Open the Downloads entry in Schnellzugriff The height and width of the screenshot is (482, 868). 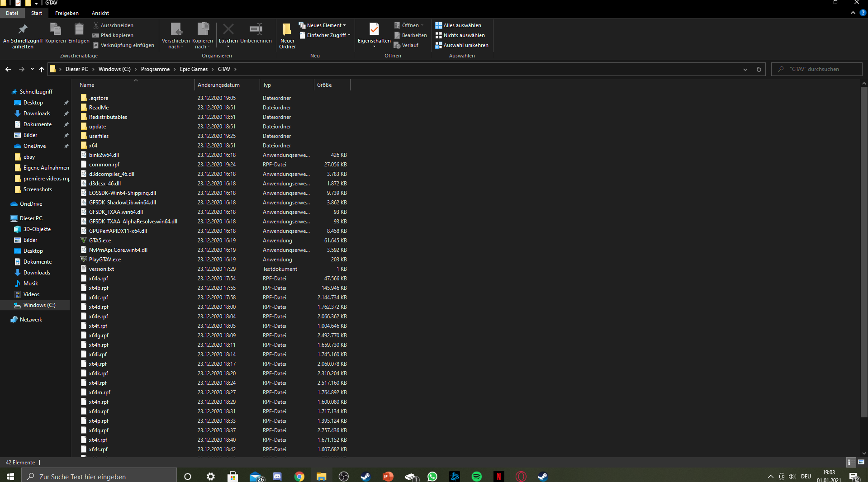[x=37, y=113]
